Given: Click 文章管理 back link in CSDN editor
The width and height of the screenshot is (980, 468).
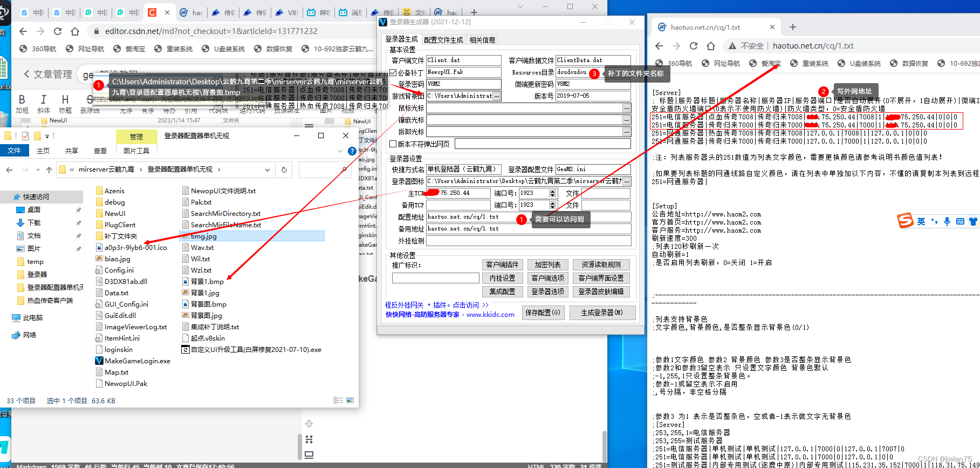Looking at the screenshot, I should (47, 74).
